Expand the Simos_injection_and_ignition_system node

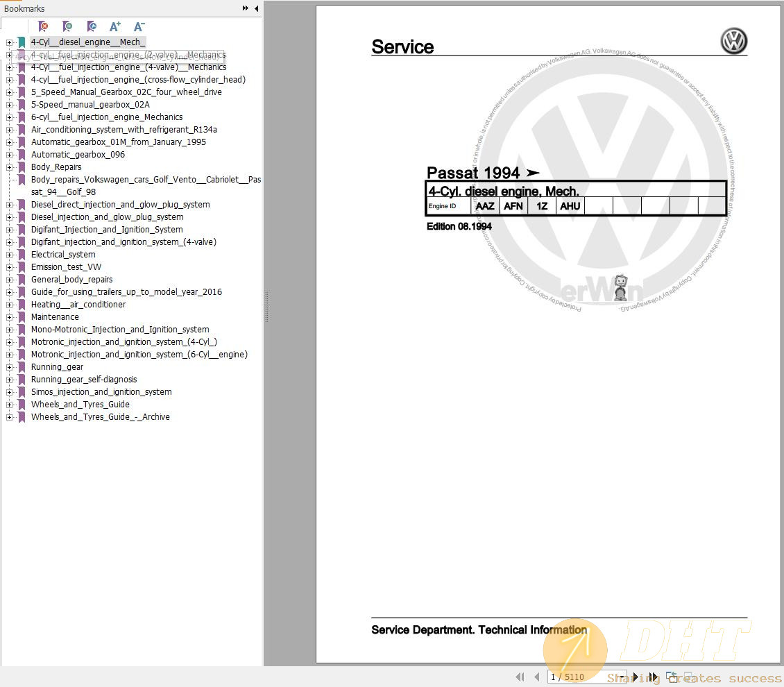(9, 393)
